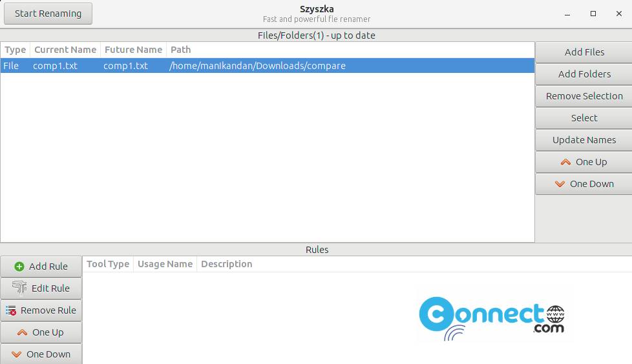Sort by Current Name column header
Viewport: 632px width, 364px height.
tap(65, 50)
